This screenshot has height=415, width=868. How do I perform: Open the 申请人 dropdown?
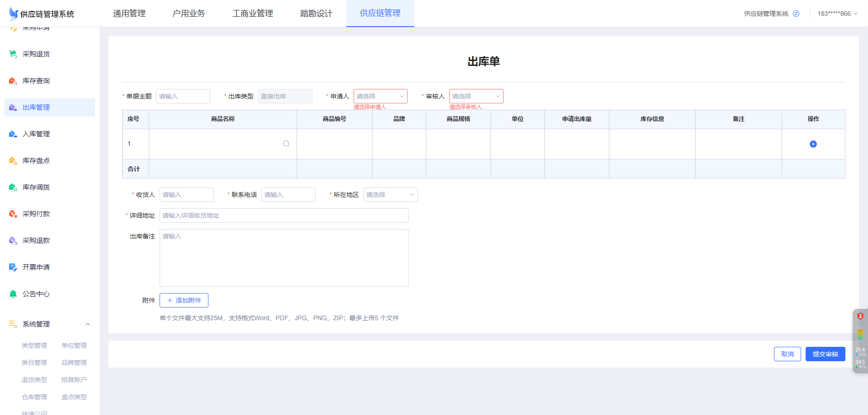380,96
